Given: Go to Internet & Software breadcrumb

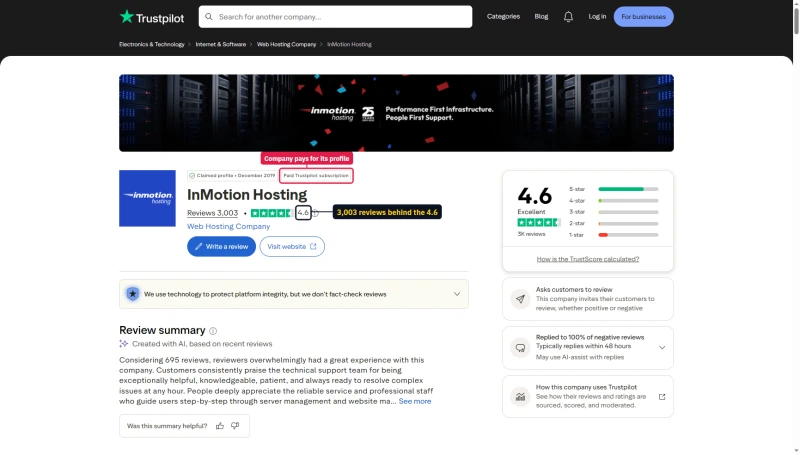Looking at the screenshot, I should coord(220,44).
